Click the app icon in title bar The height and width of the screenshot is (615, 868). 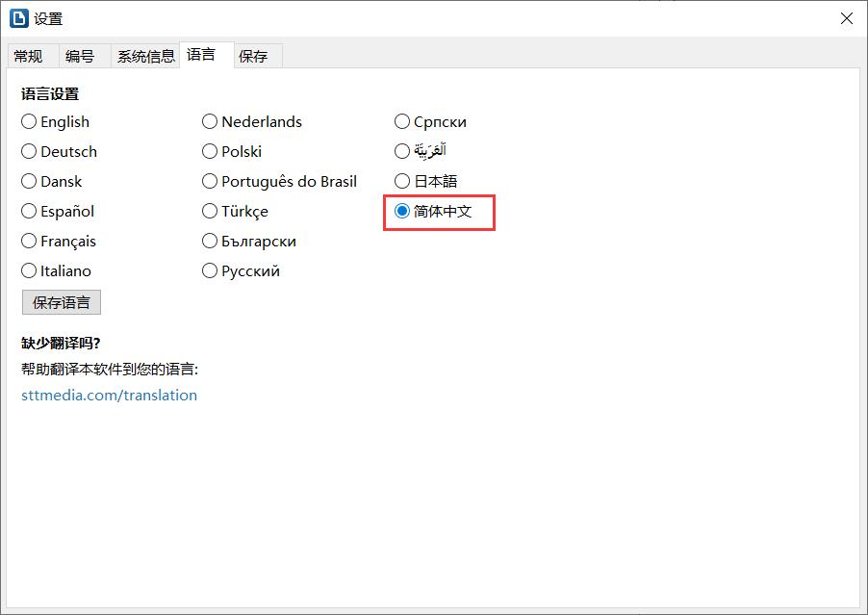19,18
